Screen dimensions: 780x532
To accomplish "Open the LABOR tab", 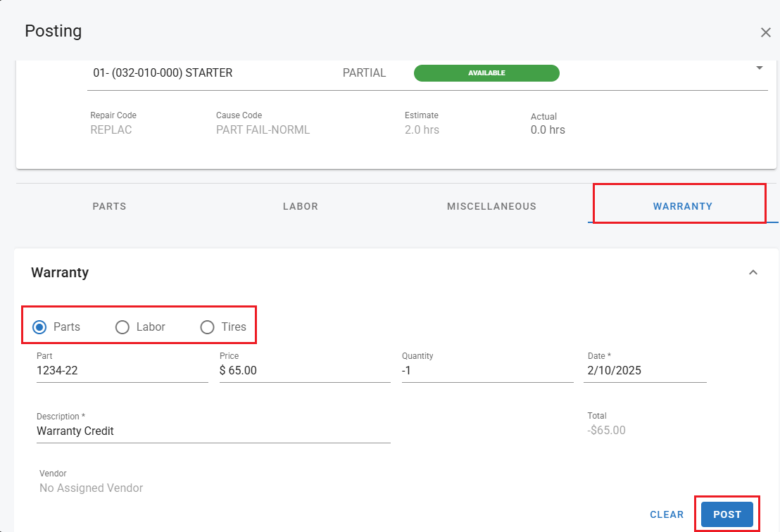I will [x=301, y=206].
